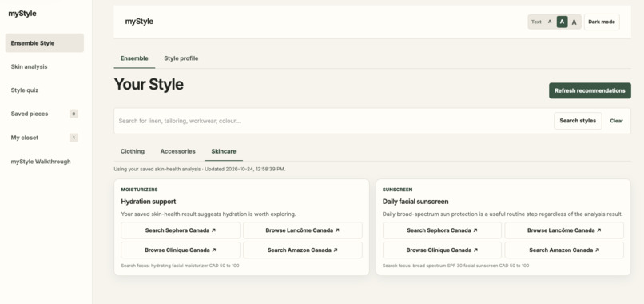Open Saved pieces in the sidebar
The height and width of the screenshot is (304, 644).
(45, 114)
